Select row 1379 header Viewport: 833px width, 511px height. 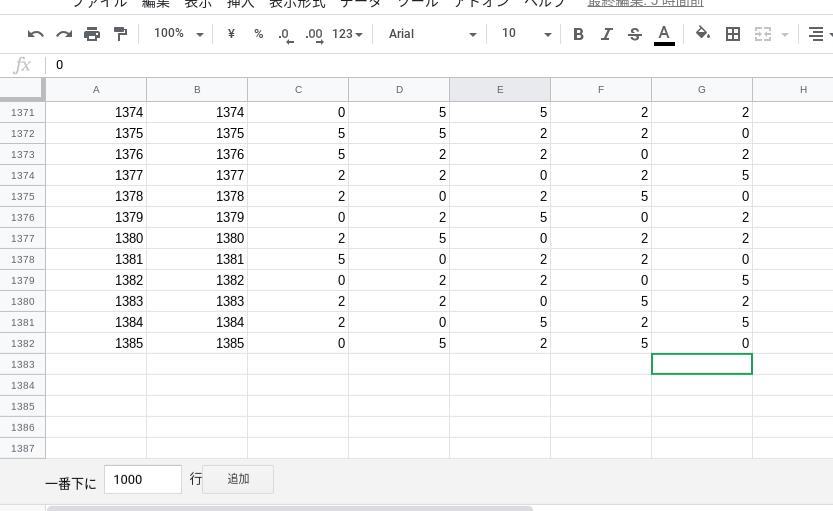click(23, 280)
